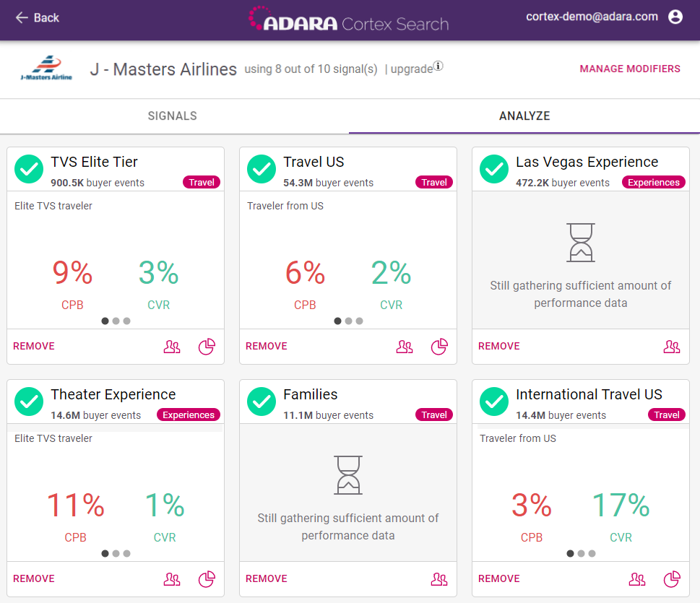
Task: Click the Travel tag on International Travel US
Action: [667, 415]
